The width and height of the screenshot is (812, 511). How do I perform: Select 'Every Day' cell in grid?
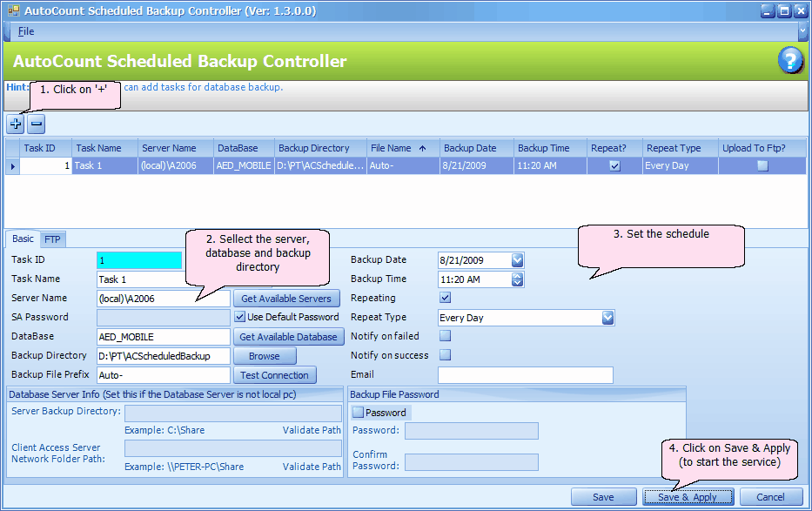681,166
